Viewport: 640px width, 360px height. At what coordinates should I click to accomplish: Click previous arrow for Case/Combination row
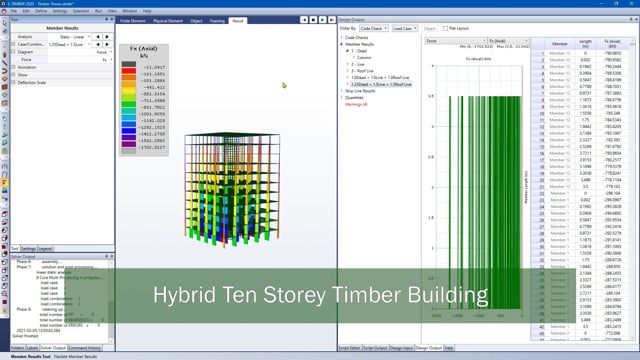point(98,44)
